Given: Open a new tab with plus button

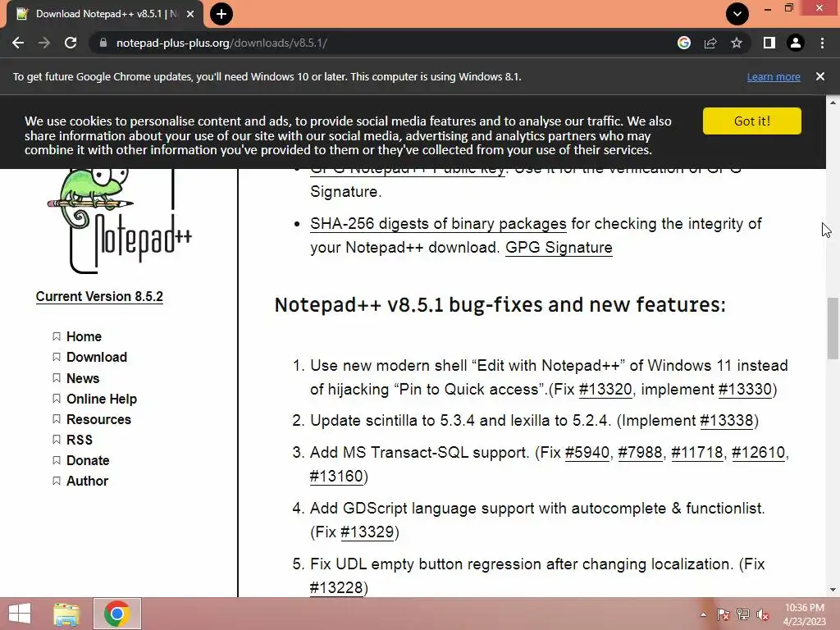Looking at the screenshot, I should click(221, 14).
